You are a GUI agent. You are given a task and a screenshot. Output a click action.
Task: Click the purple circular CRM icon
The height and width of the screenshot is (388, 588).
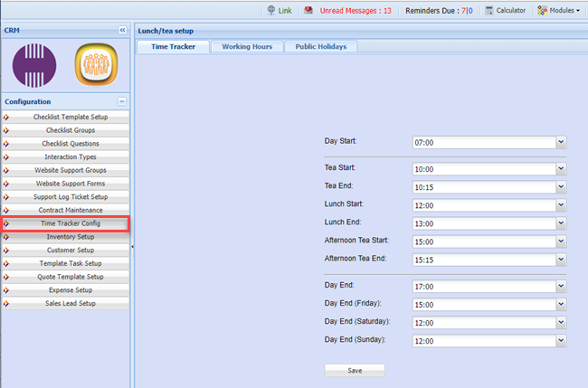click(x=34, y=66)
